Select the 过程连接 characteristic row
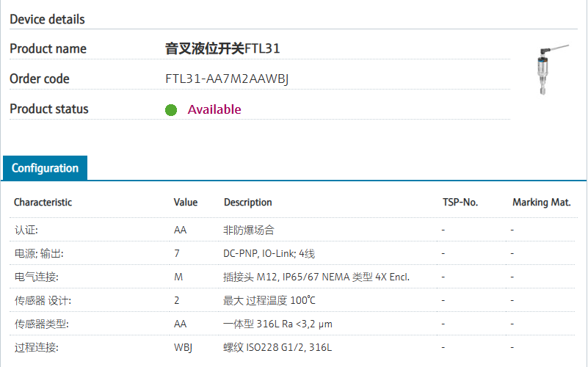588x367 pixels. (x=36, y=347)
